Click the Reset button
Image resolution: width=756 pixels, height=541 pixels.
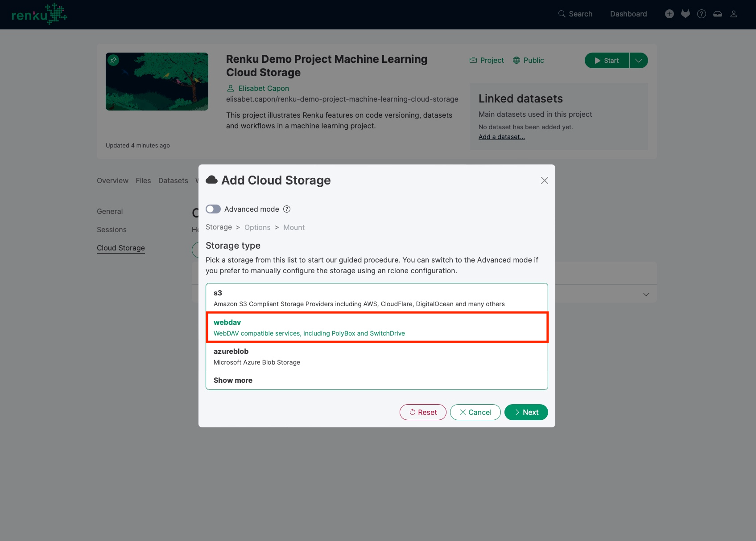423,412
